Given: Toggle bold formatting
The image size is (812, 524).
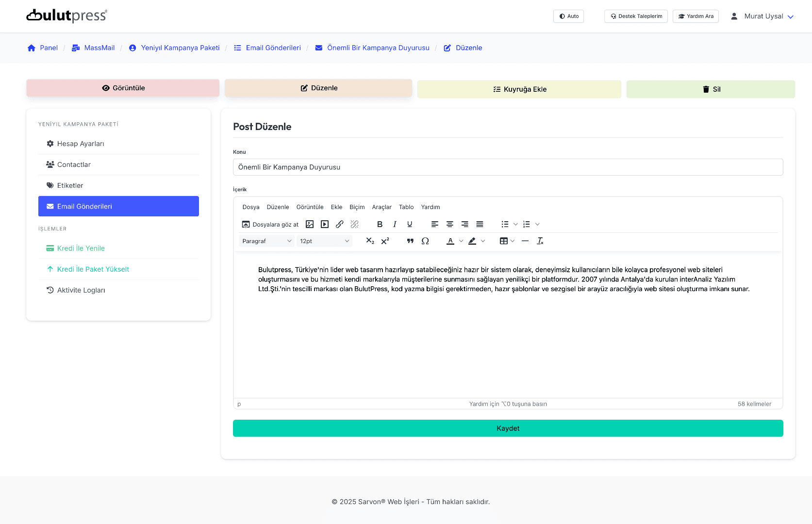Looking at the screenshot, I should point(380,224).
